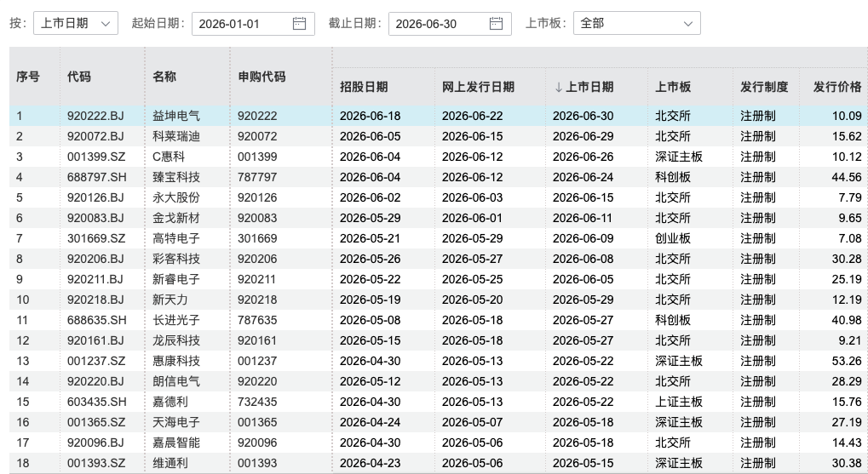Select the 金戈新材 name cell
Viewport: 868px width, 474px height.
(176, 219)
